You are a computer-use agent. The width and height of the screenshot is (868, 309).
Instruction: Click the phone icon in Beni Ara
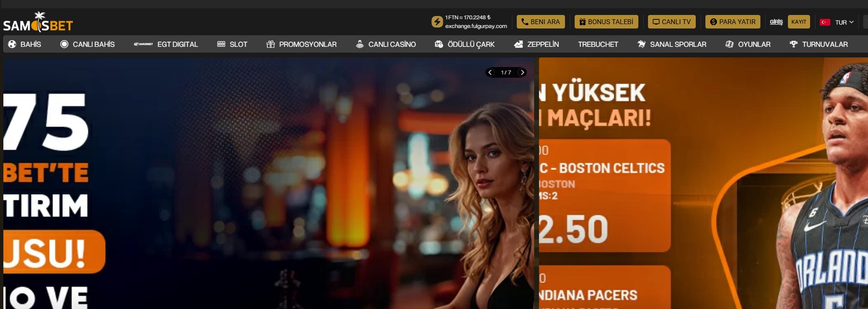click(x=525, y=22)
